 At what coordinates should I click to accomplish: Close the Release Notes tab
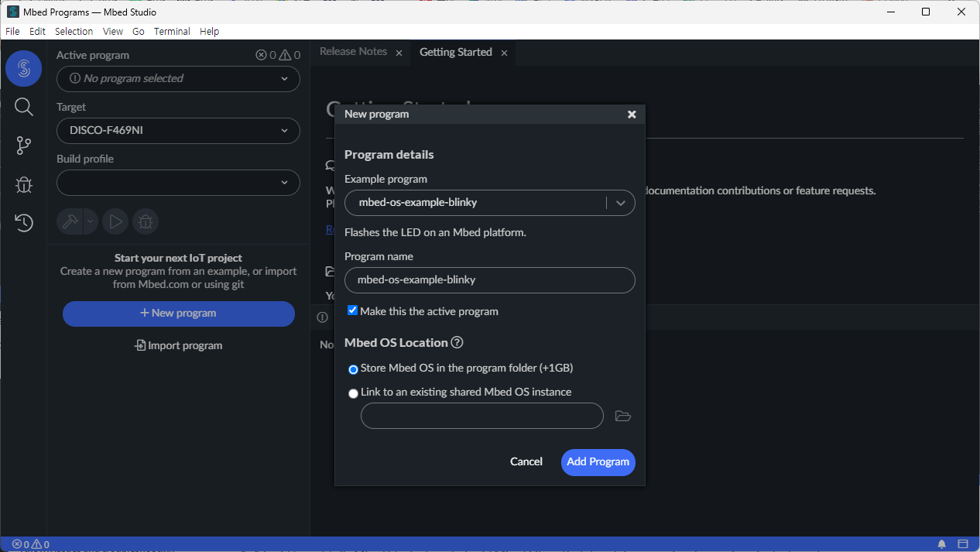pyautogui.click(x=399, y=53)
